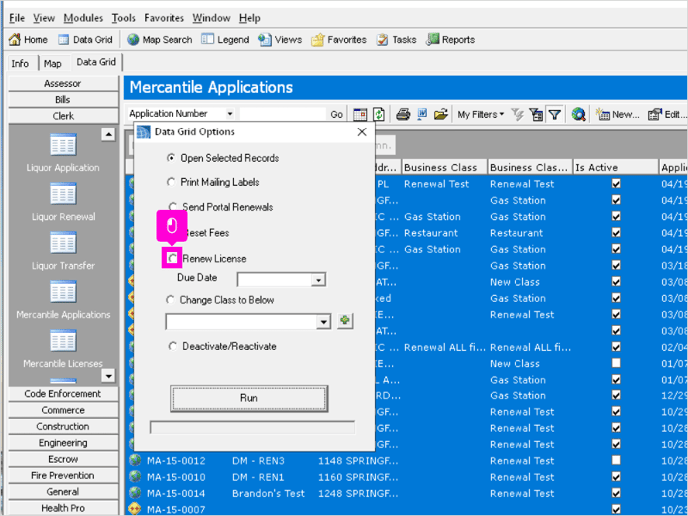688x516 pixels.
Task: Open the Reports toolbar item
Action: 451,39
